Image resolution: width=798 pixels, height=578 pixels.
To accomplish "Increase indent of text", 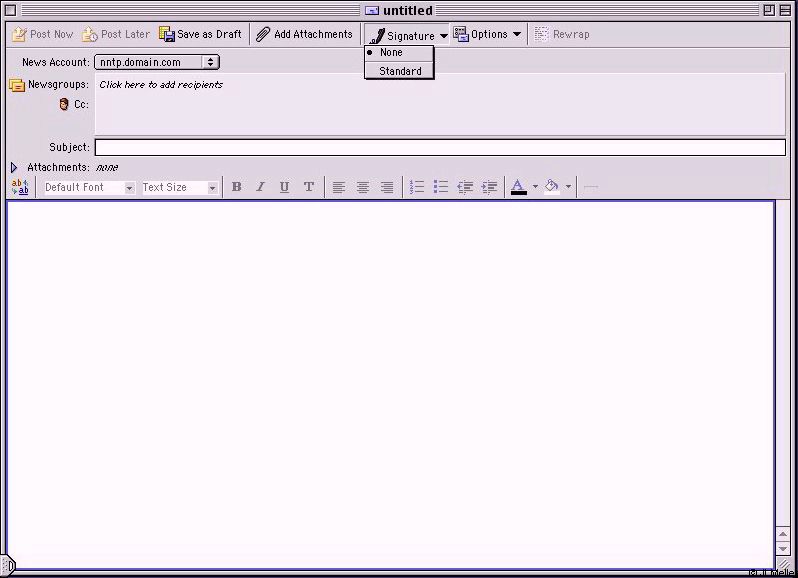I will click(x=489, y=187).
